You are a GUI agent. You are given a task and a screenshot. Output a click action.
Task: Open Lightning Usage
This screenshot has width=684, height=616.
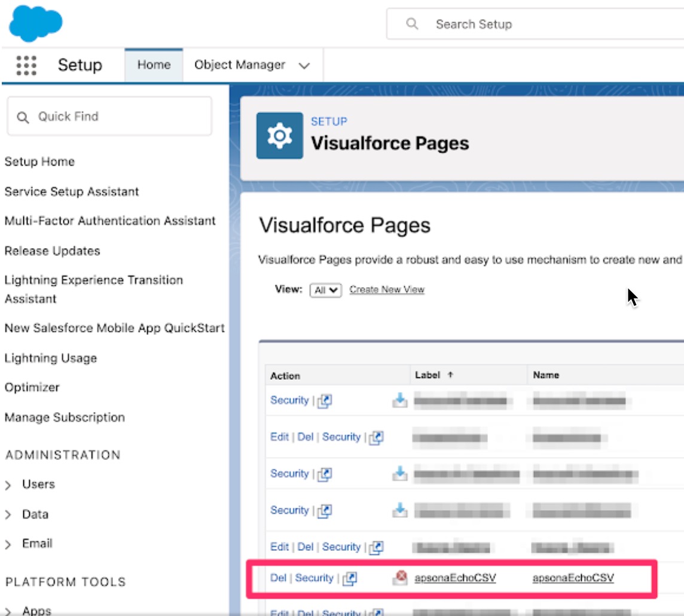pyautogui.click(x=51, y=358)
